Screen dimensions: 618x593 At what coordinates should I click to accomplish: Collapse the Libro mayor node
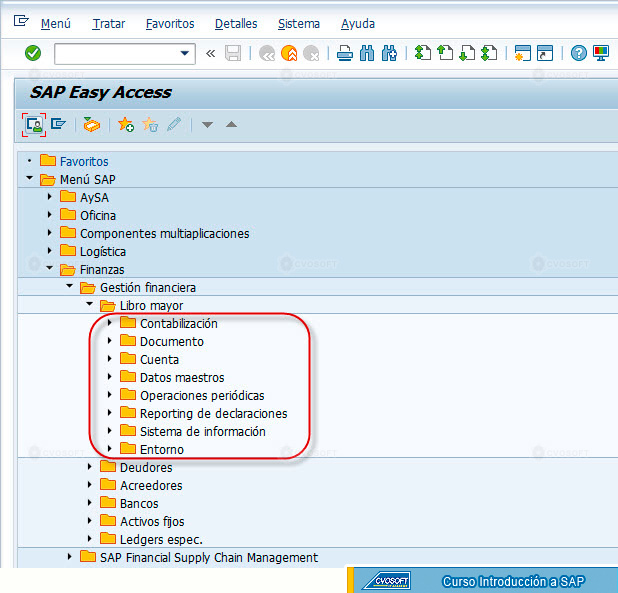(90, 304)
